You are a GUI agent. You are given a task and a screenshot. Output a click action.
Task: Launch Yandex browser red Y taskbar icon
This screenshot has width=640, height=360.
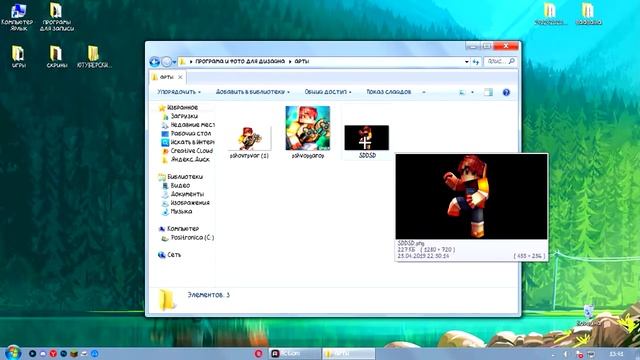click(x=53, y=353)
